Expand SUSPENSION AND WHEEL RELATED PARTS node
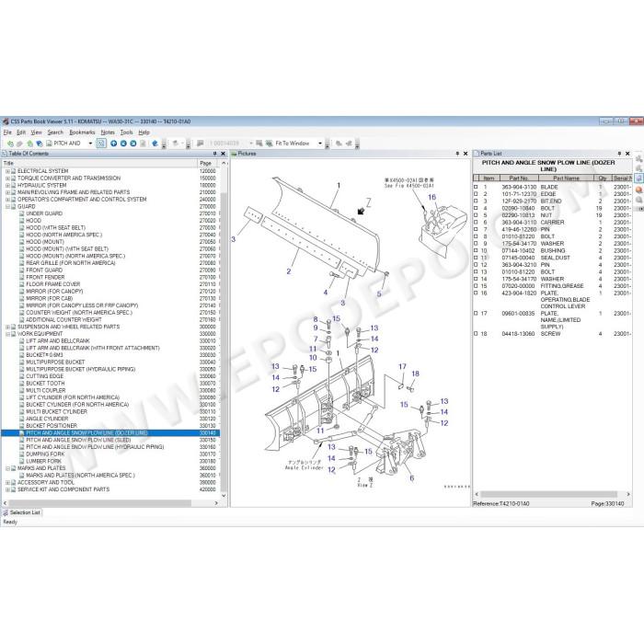The width and height of the screenshot is (644, 644). [x=7, y=327]
